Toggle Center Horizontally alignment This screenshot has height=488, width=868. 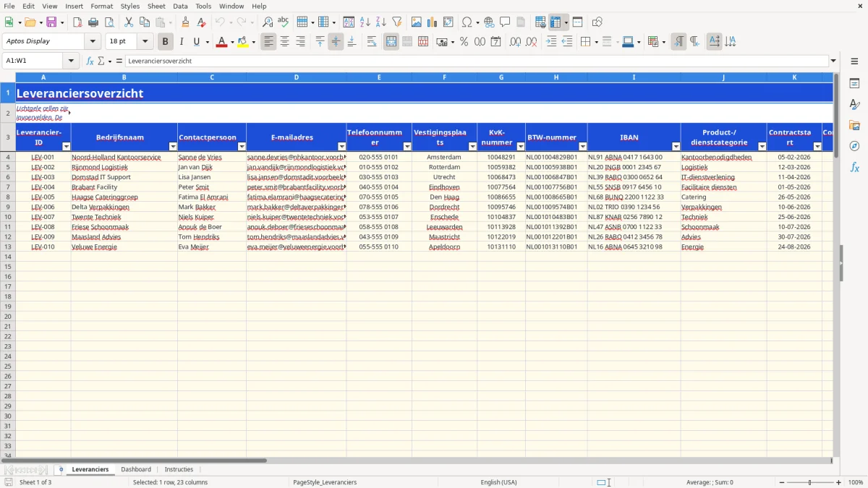[285, 42]
